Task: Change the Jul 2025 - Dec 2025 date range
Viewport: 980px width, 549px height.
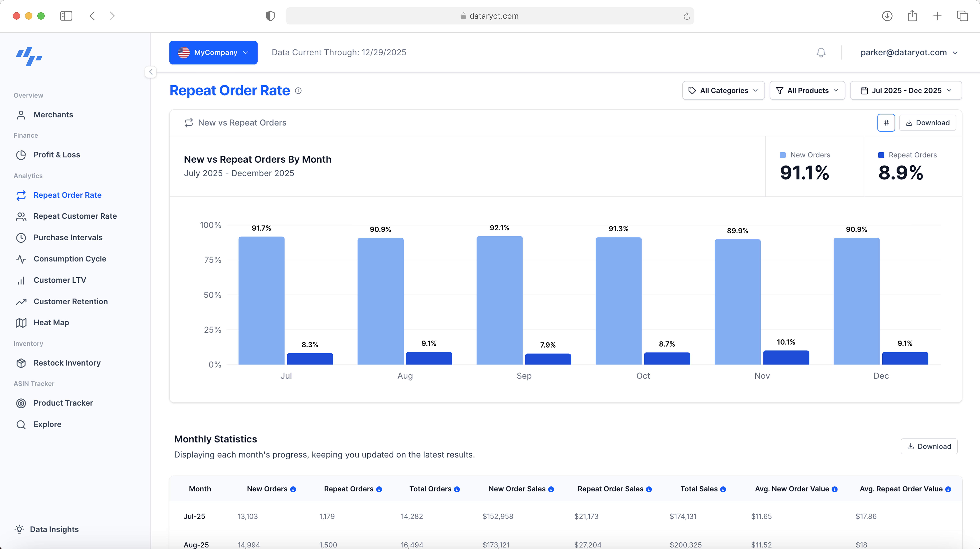Action: 906,90
